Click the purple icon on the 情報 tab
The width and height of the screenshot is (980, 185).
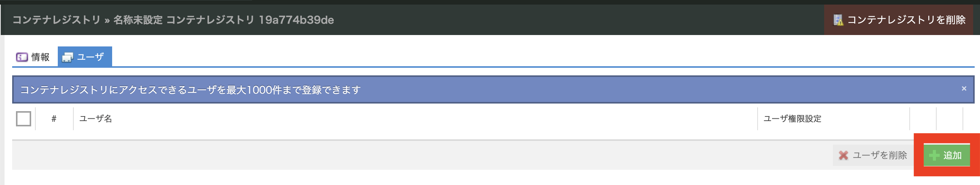[x=22, y=57]
